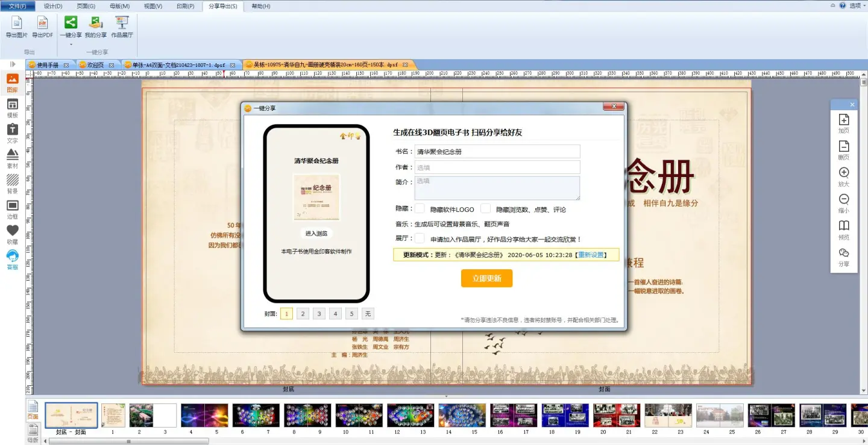Image resolution: width=868 pixels, height=445 pixels.
Task: Expand the collapsed left sidebar arrow
Action: [13, 64]
